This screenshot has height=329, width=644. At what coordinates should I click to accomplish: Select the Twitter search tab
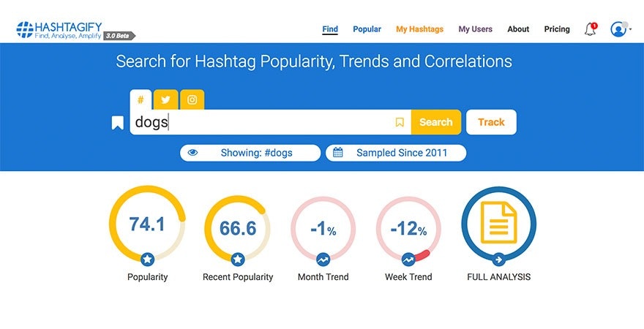tap(166, 100)
